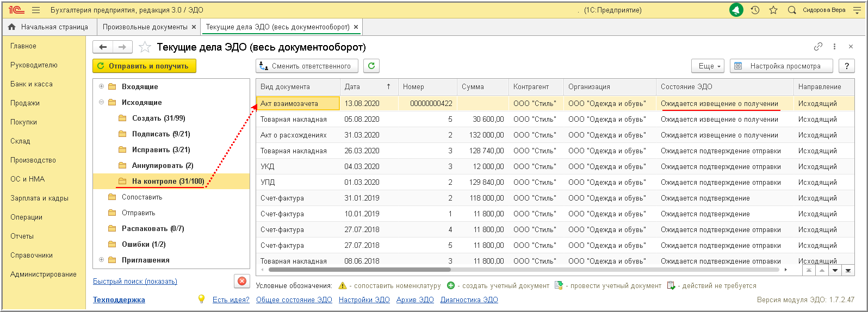Open the main hamburger menu
Screen dimensions: 868x312
(x=36, y=10)
